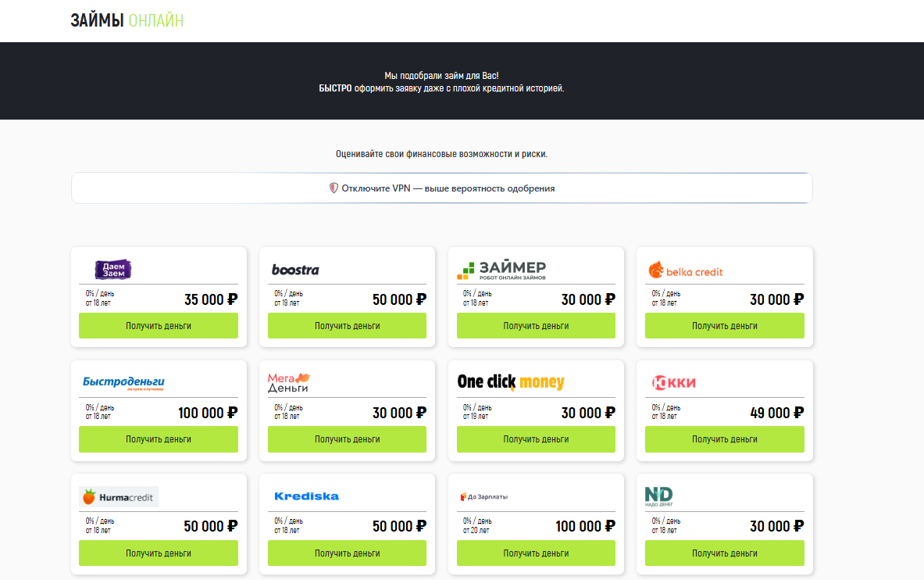Click the belka credit logo

pyautogui.click(x=685, y=270)
